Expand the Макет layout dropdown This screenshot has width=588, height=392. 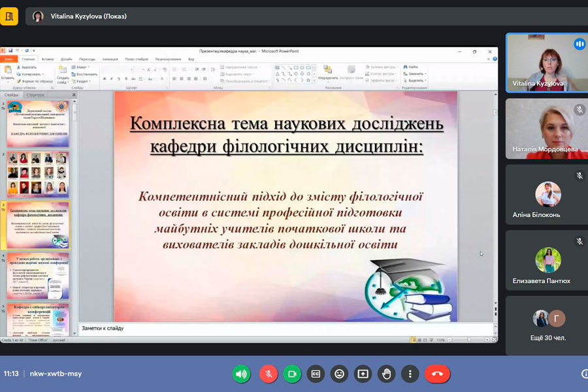83,67
